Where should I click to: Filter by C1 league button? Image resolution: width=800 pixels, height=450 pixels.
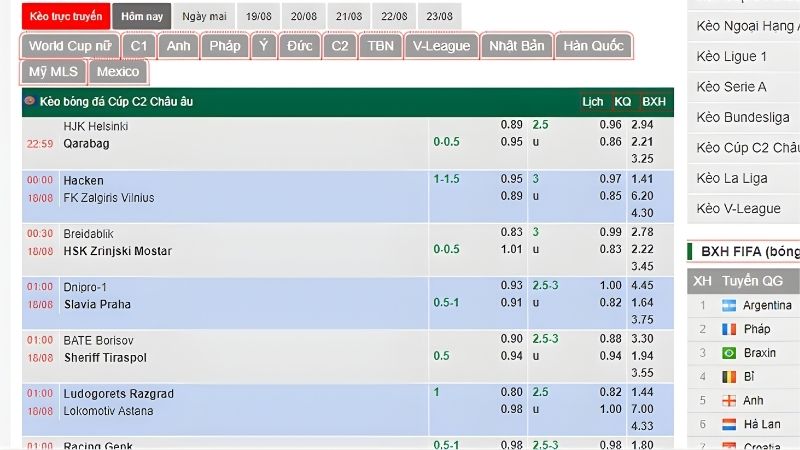point(139,46)
